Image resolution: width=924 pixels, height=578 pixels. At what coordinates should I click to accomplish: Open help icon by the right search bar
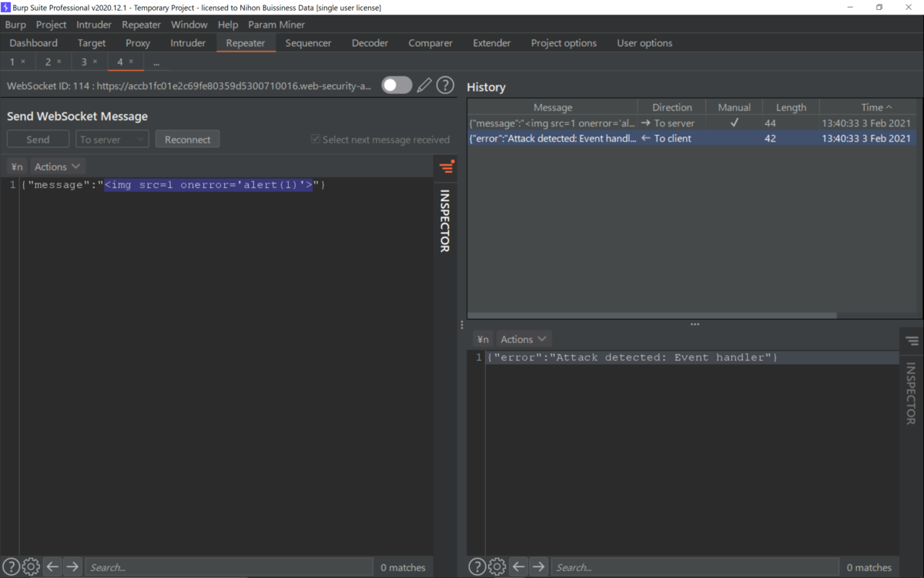point(477,567)
